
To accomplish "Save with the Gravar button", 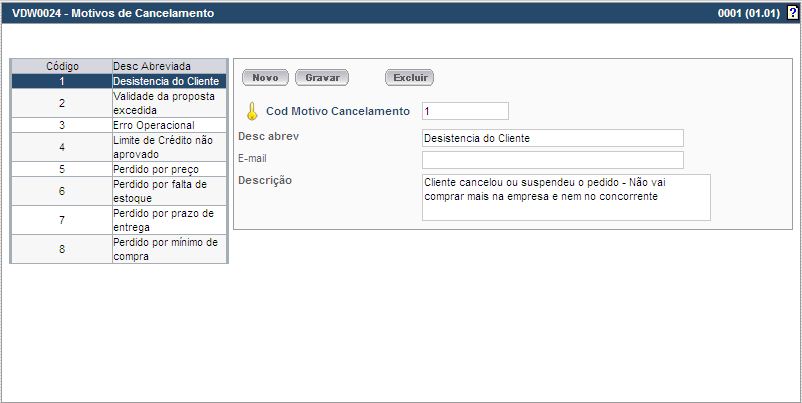I will pos(322,78).
